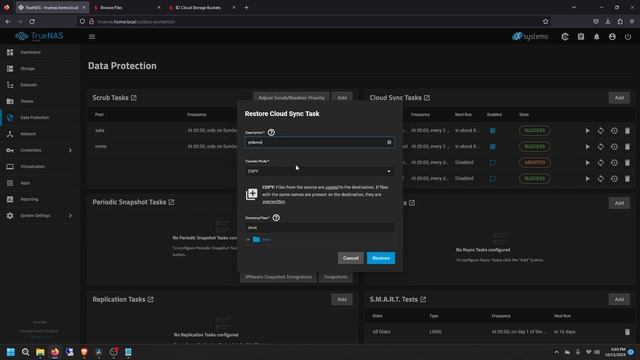Run the ABORTED cloud sync task now
The width and height of the screenshot is (640, 360).
tap(587, 162)
